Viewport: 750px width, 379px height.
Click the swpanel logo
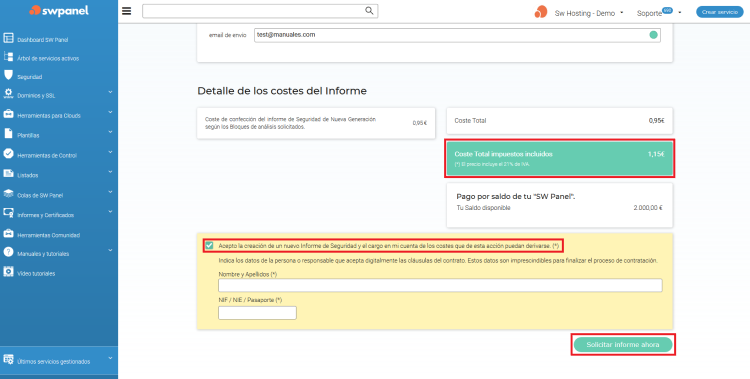coord(59,11)
